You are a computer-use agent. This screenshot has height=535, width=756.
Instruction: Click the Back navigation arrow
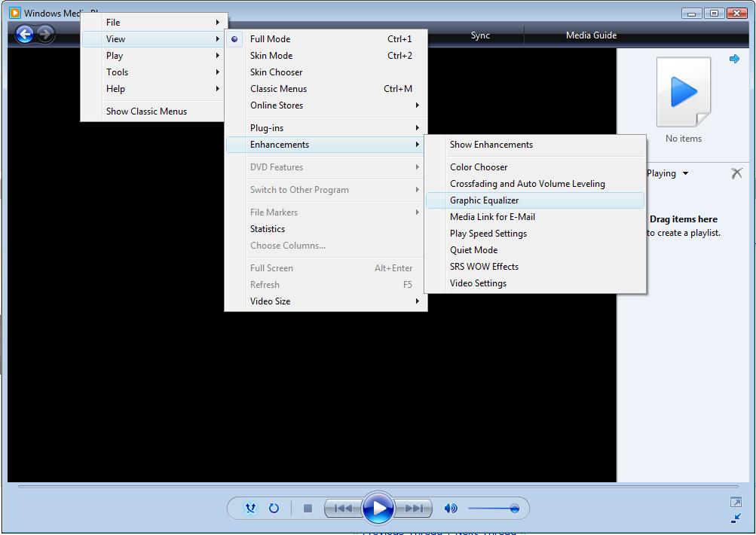click(x=25, y=34)
